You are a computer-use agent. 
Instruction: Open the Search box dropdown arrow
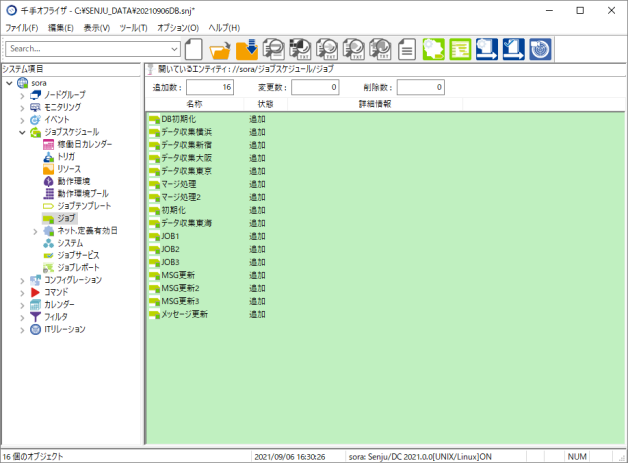(x=174, y=49)
